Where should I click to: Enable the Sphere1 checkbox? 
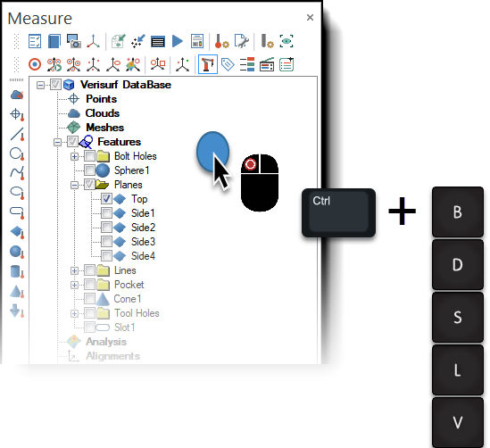(89, 170)
